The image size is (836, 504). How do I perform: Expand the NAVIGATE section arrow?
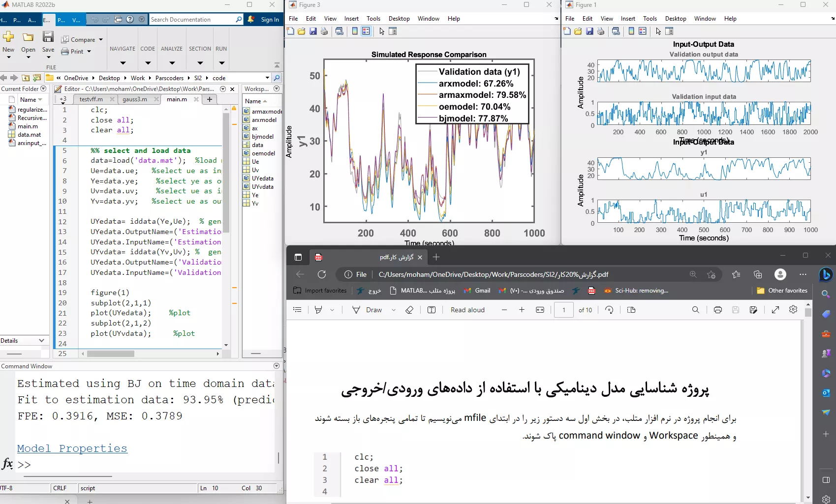click(x=123, y=63)
